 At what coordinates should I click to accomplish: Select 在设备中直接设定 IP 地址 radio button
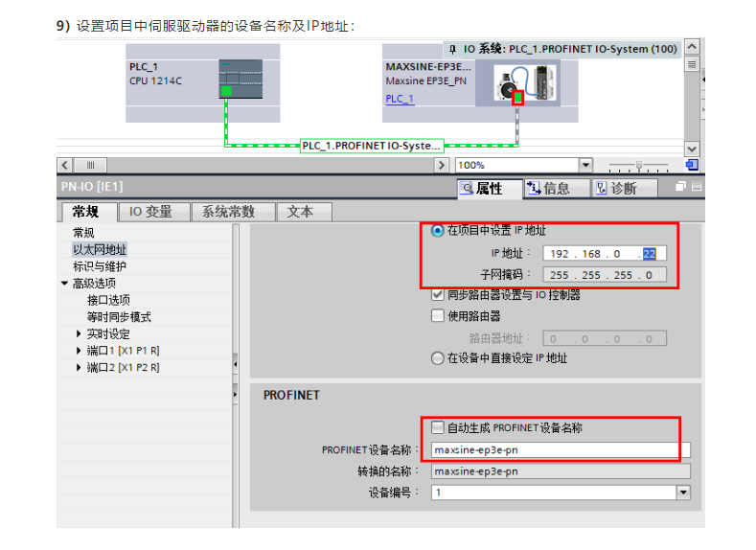tap(438, 358)
